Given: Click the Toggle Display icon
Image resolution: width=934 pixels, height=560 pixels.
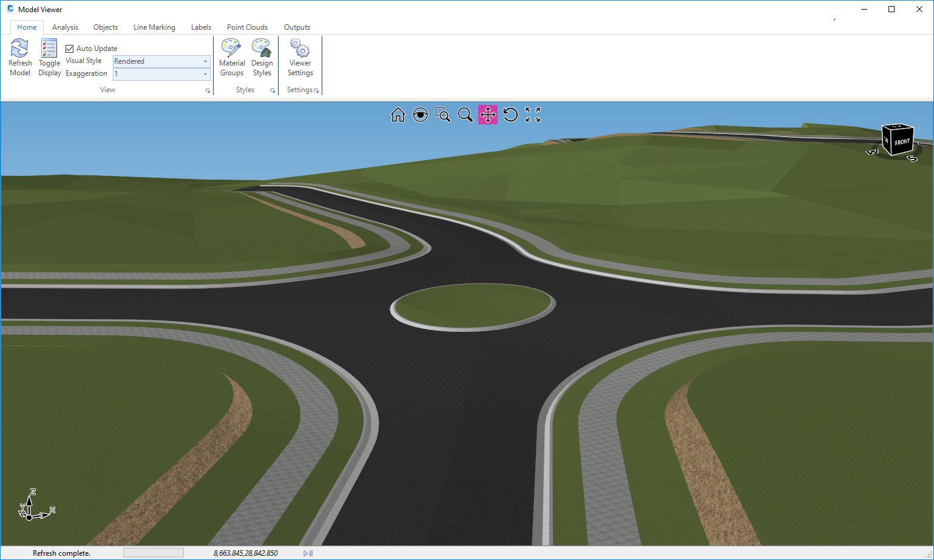Looking at the screenshot, I should [49, 49].
